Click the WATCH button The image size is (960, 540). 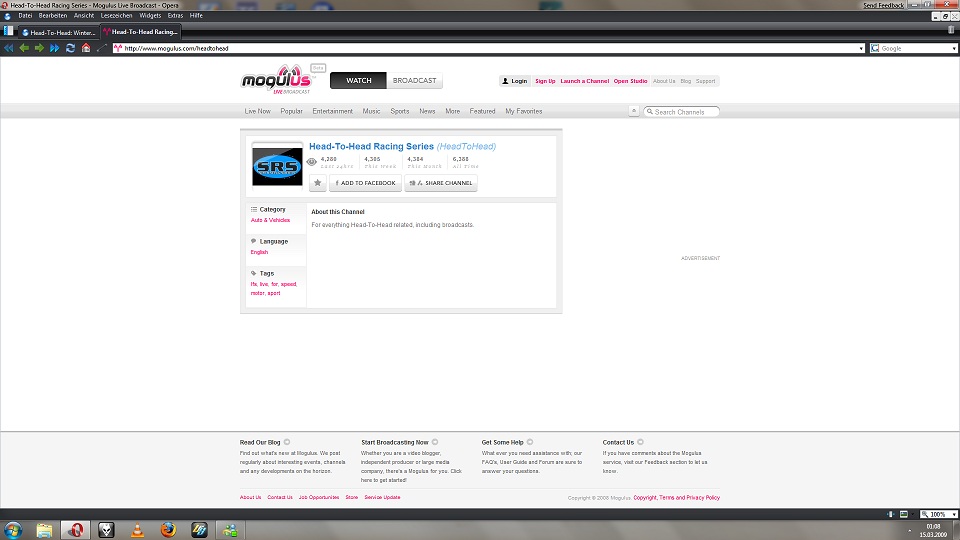358,80
